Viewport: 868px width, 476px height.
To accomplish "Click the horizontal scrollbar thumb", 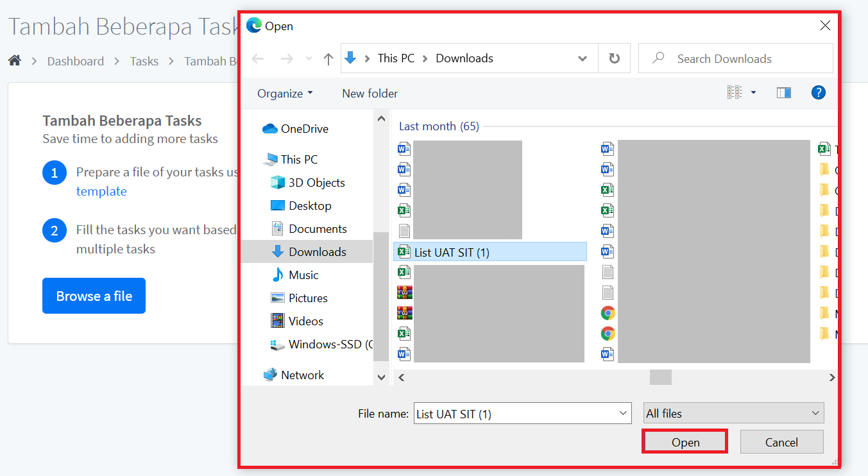I will pos(660,377).
